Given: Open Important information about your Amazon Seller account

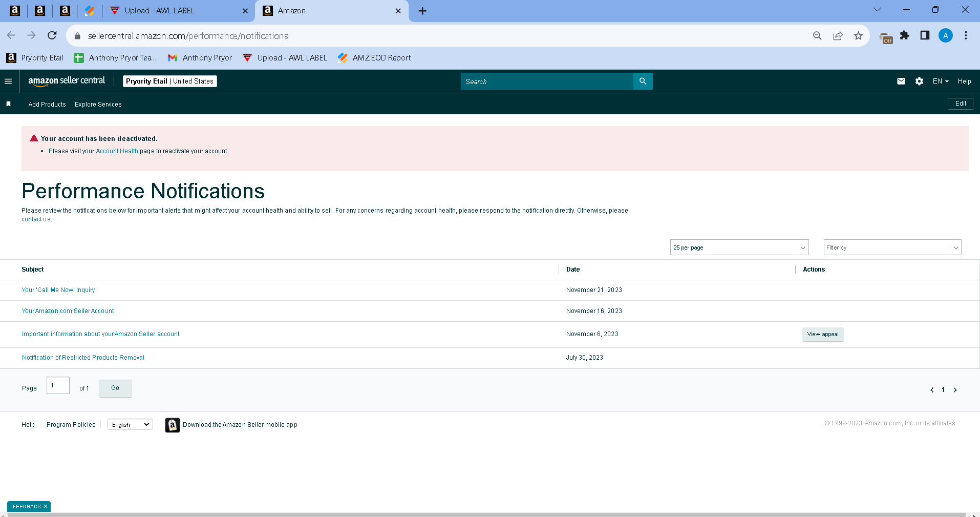Looking at the screenshot, I should coord(101,334).
